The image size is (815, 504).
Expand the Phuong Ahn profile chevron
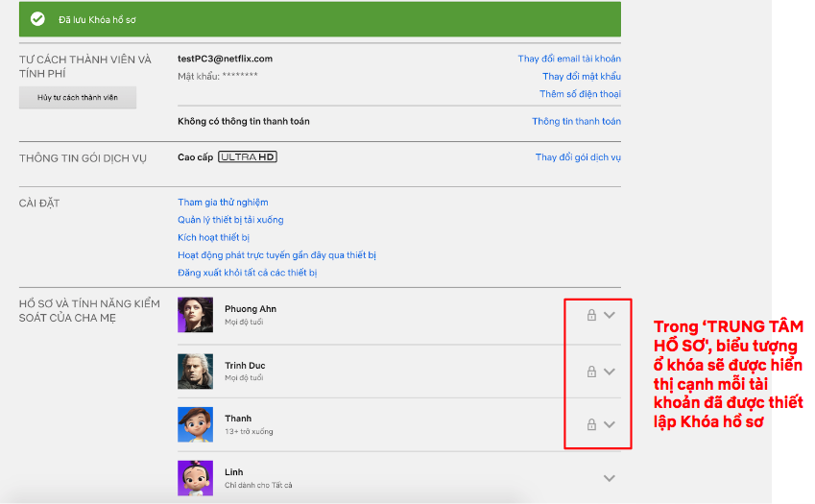610,315
